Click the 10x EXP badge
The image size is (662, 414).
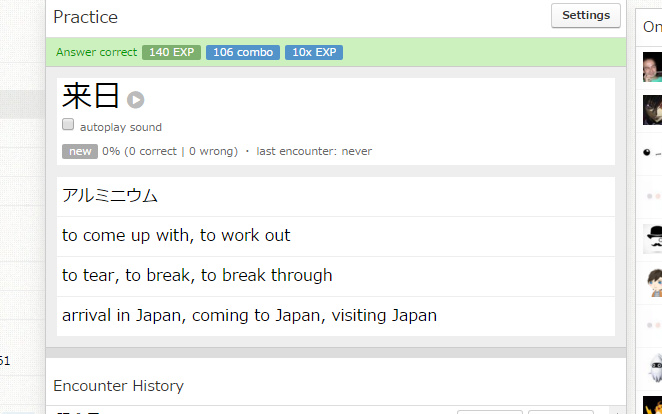(x=313, y=52)
